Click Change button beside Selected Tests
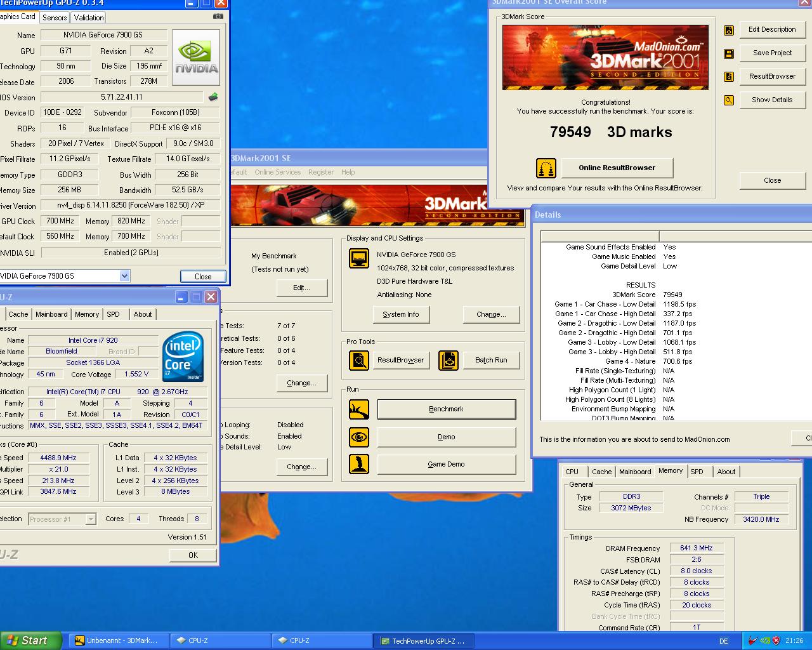Image resolution: width=812 pixels, height=650 pixels. 302,383
